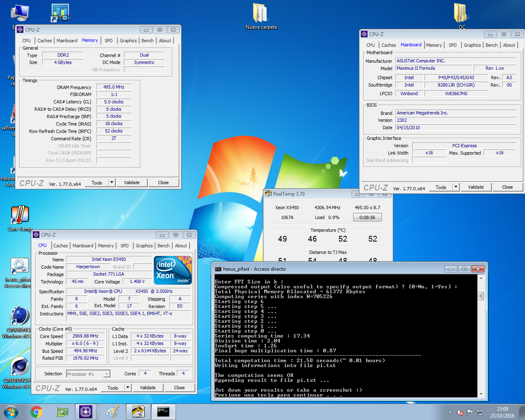
Task: Select desktop shortcut icon with glasses and chart
Action: click(60, 13)
